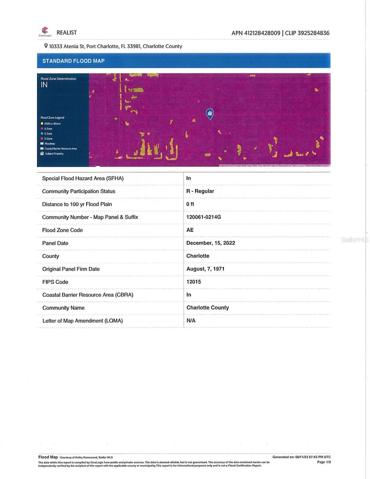
Task: Click the 'IN' flood zone determination value
Action: coord(44,85)
